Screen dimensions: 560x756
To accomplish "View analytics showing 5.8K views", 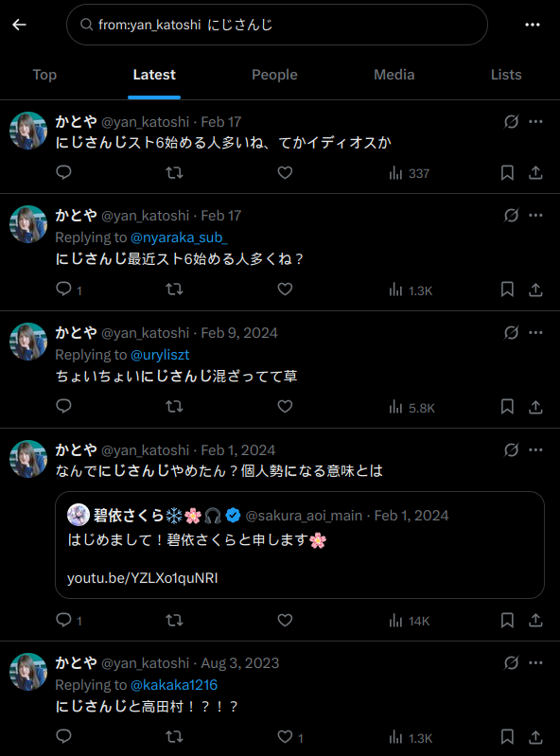I will click(412, 408).
